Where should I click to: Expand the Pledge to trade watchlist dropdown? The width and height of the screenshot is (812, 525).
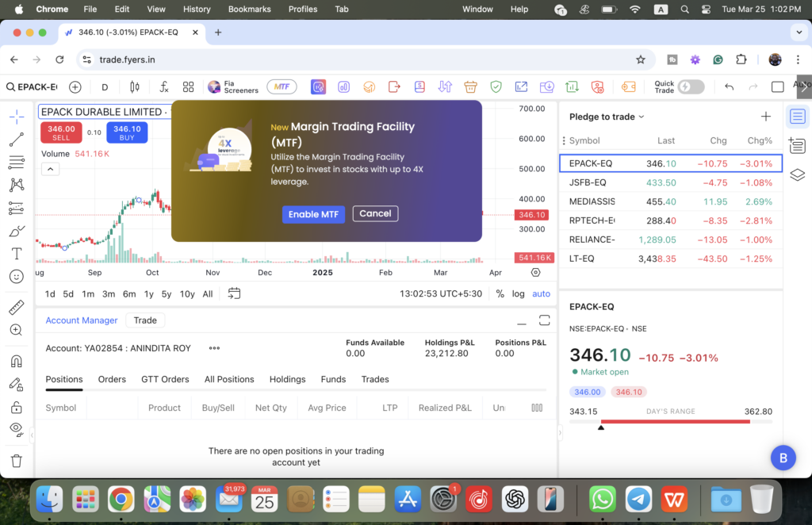607,117
